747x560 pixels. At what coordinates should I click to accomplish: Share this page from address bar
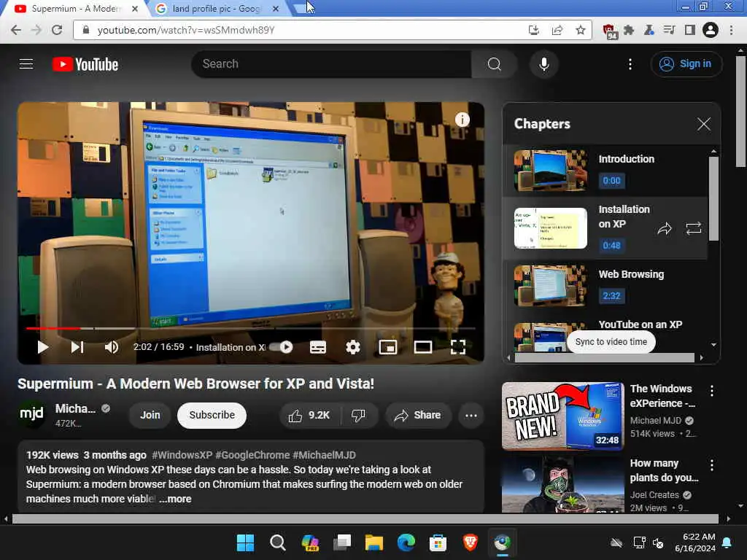click(x=557, y=30)
